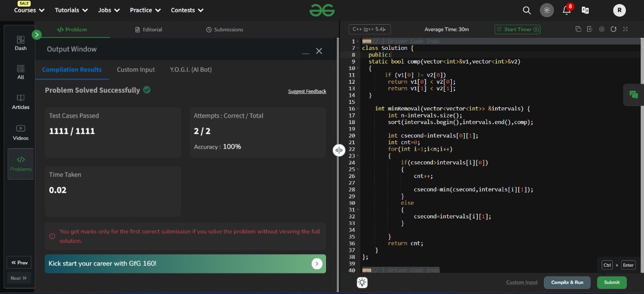Click the Custom Input link below editor
Screen dimensions: 644x294
point(522,282)
